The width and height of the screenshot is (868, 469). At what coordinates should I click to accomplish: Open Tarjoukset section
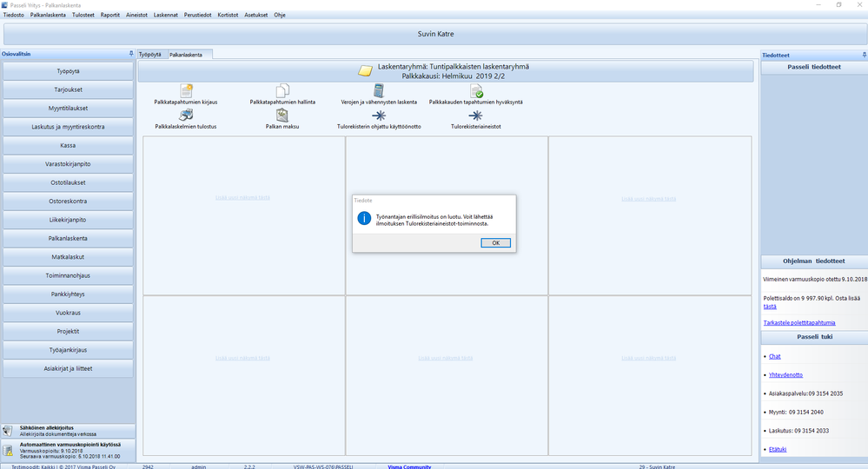(68, 89)
